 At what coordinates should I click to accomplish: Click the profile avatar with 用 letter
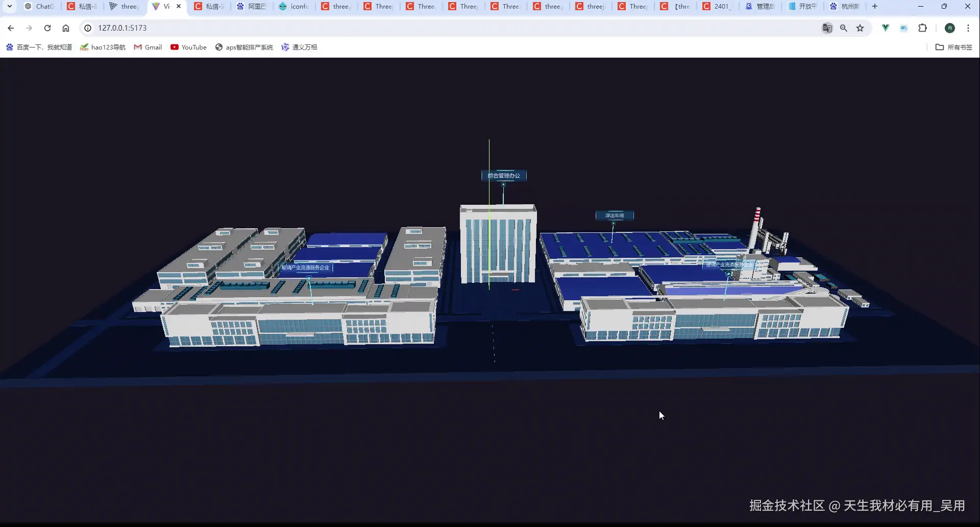click(x=950, y=28)
